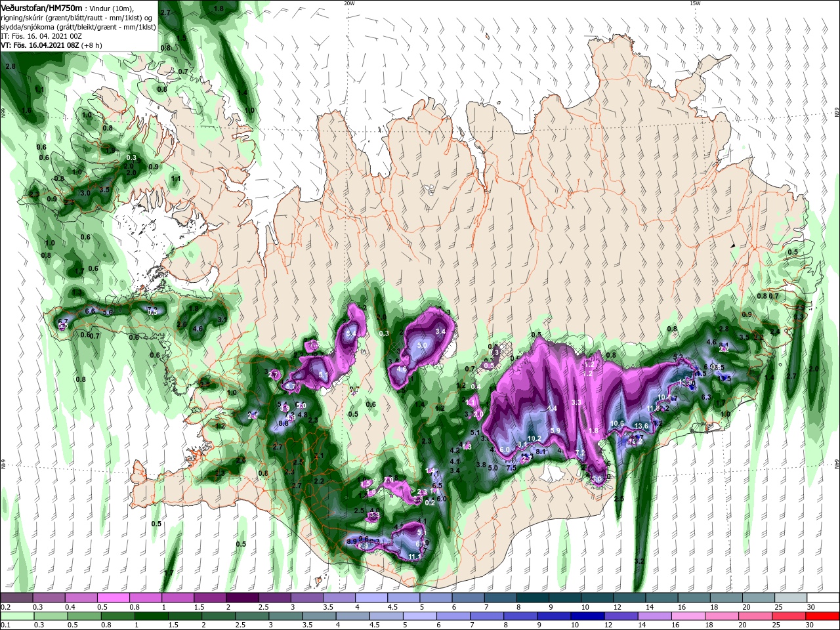Select the deep navy swatch labeled 10, lower row

point(589,616)
